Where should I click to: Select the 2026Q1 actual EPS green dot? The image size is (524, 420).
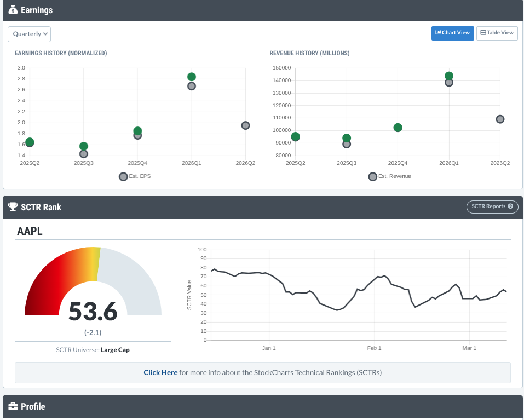[x=192, y=77]
